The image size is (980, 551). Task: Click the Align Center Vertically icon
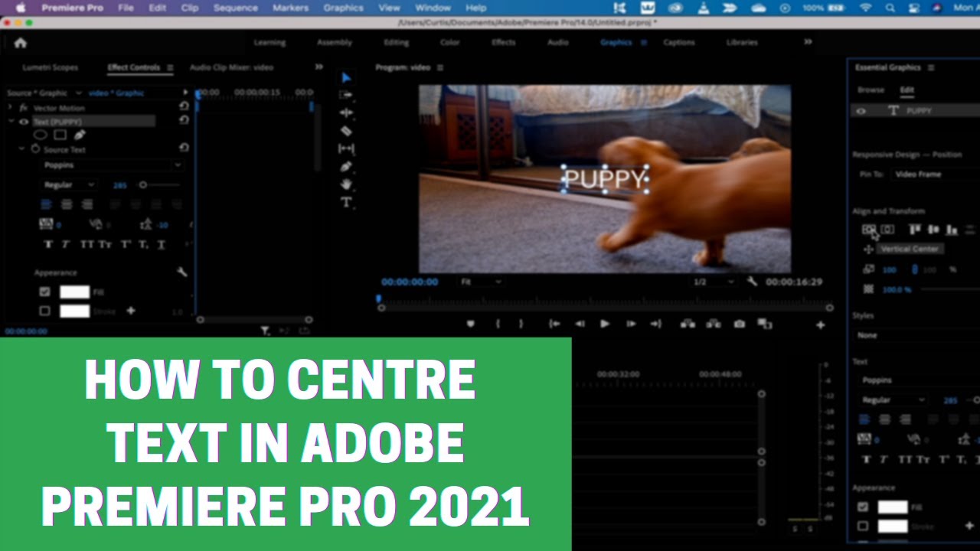click(933, 229)
